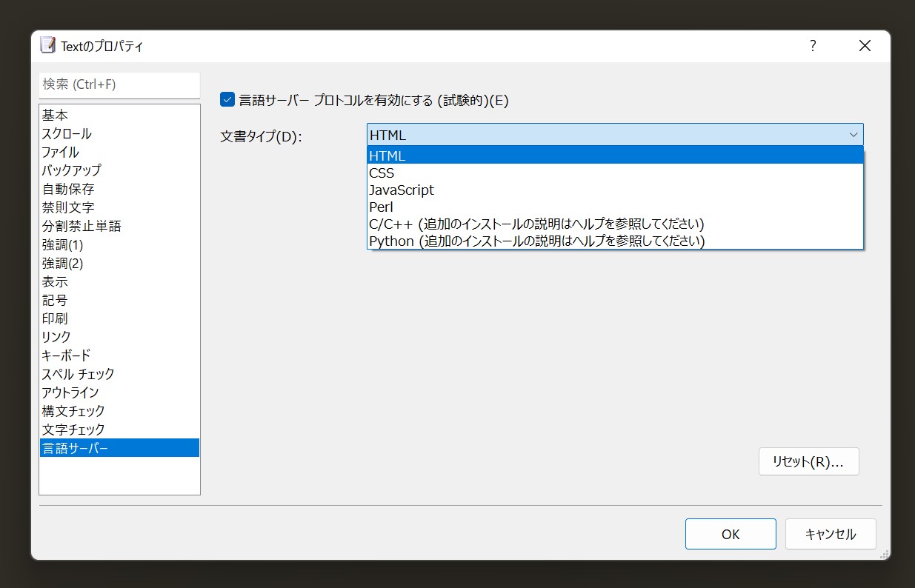The height and width of the screenshot is (588, 915).
Task: Click the キャンセル button
Action: click(x=830, y=534)
